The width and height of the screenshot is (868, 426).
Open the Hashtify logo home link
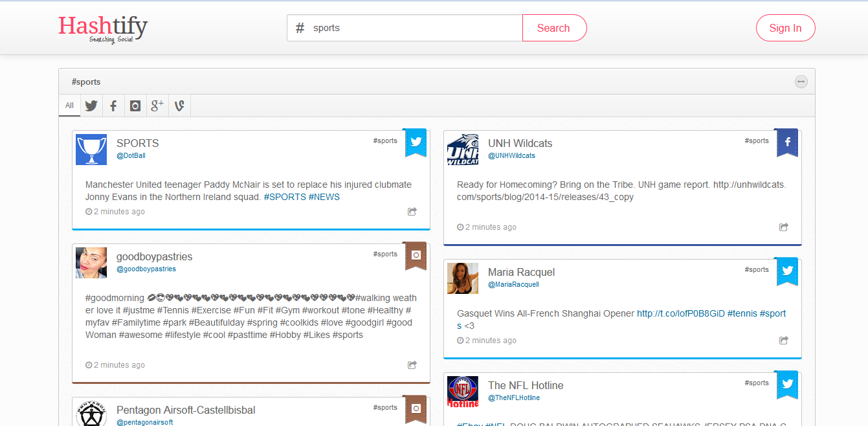[x=103, y=28]
